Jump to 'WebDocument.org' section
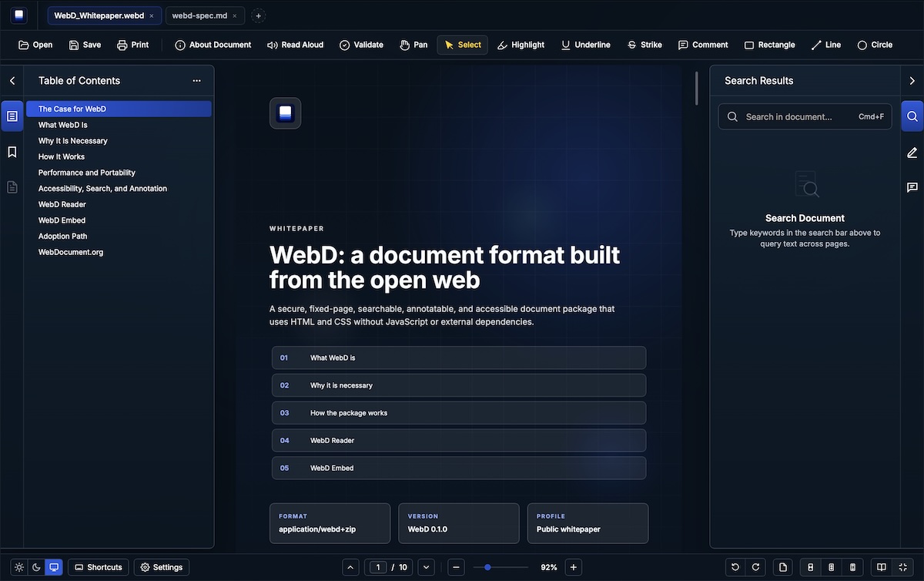 [119, 252]
